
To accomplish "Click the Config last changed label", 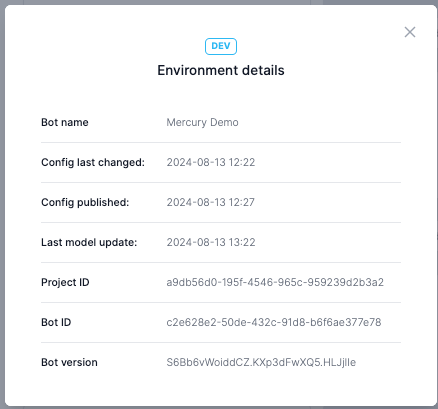I will (93, 162).
